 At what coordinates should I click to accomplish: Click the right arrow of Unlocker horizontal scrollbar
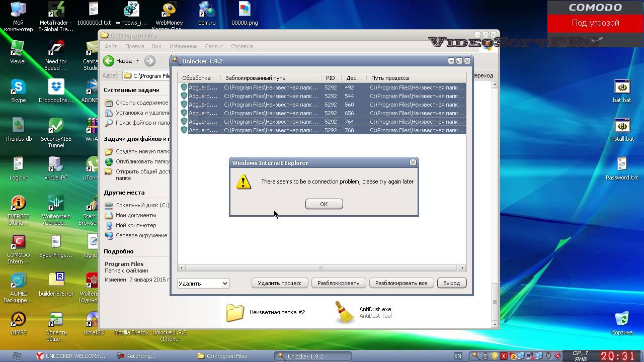(x=462, y=268)
